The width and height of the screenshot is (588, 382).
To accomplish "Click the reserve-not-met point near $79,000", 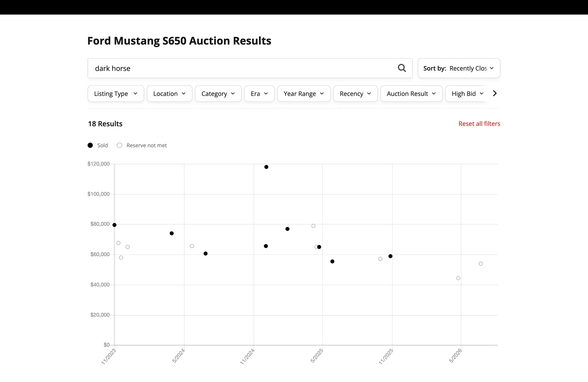I will [313, 226].
